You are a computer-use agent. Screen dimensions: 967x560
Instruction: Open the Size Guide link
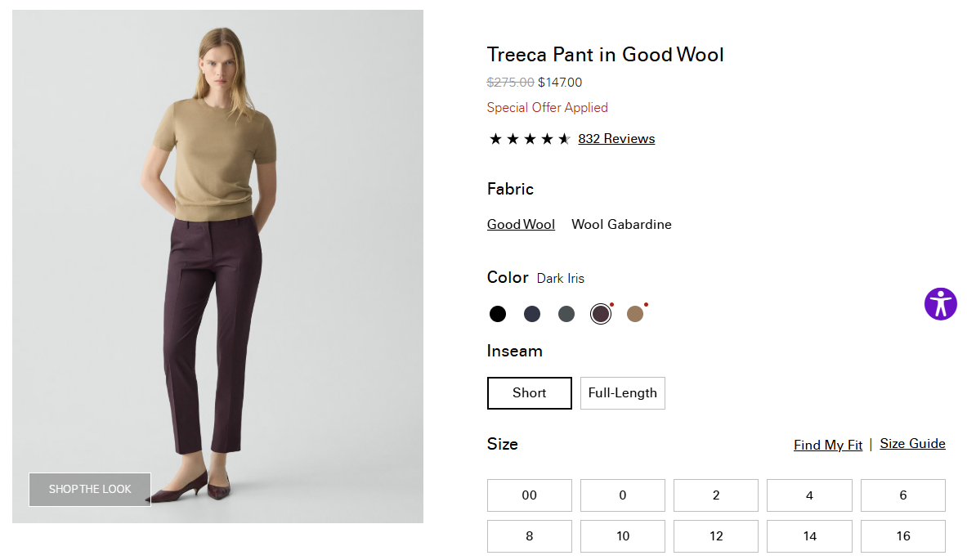coord(912,444)
